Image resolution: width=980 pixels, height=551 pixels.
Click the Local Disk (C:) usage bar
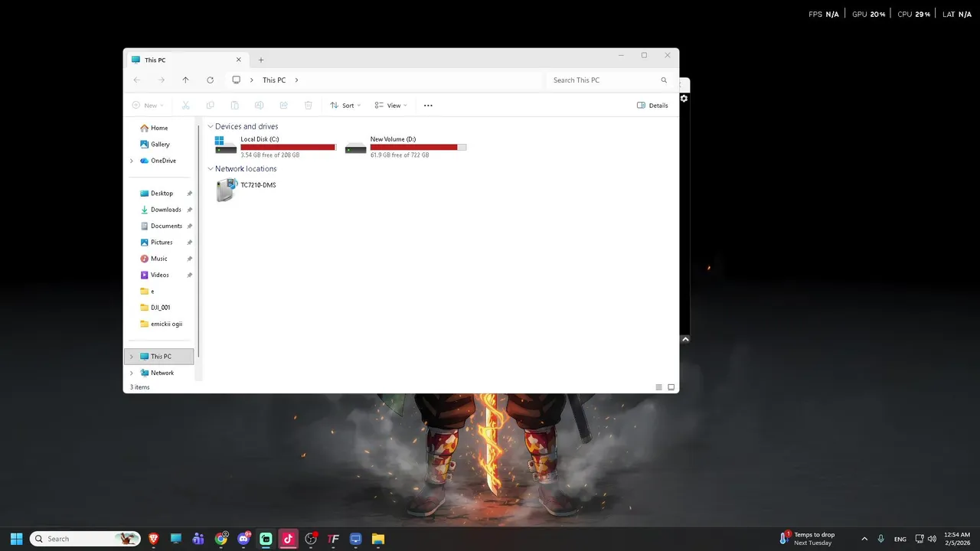coord(288,147)
